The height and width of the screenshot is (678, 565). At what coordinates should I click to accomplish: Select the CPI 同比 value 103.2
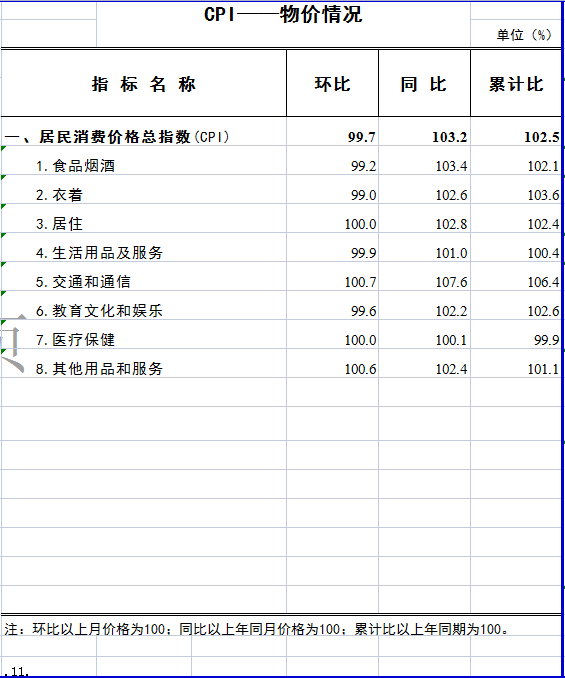click(x=450, y=137)
